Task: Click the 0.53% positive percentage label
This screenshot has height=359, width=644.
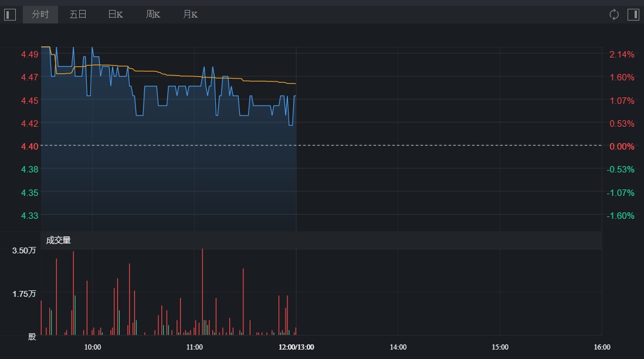Action: (622, 124)
